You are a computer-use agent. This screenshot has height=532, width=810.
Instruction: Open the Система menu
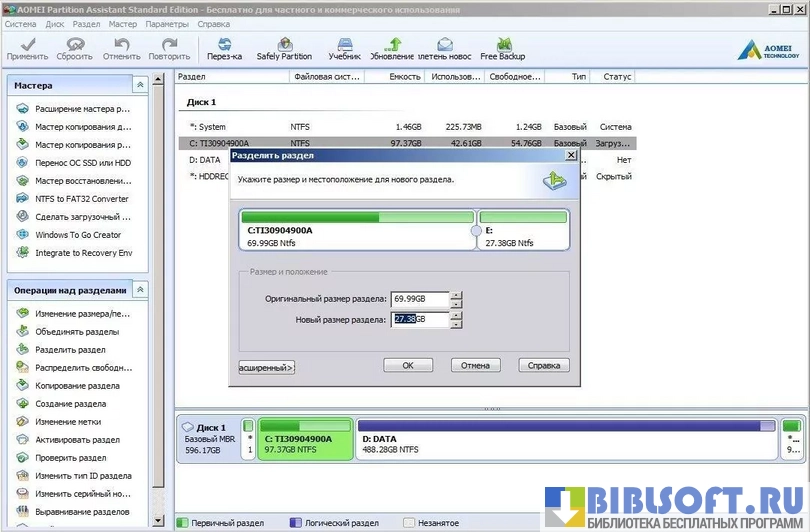click(20, 23)
